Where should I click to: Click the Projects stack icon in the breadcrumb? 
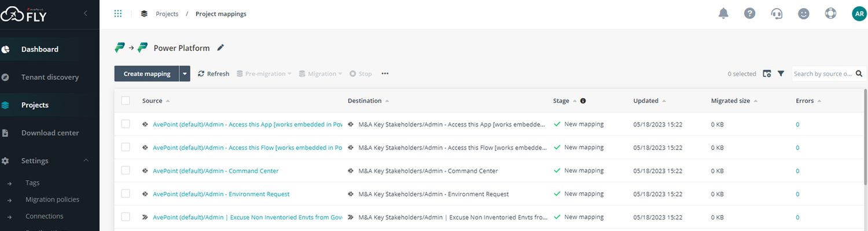[144, 14]
